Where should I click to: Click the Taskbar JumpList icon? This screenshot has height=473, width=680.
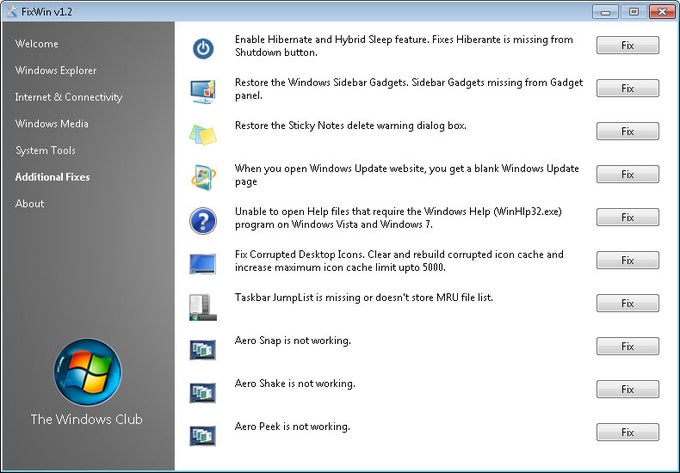point(203,307)
